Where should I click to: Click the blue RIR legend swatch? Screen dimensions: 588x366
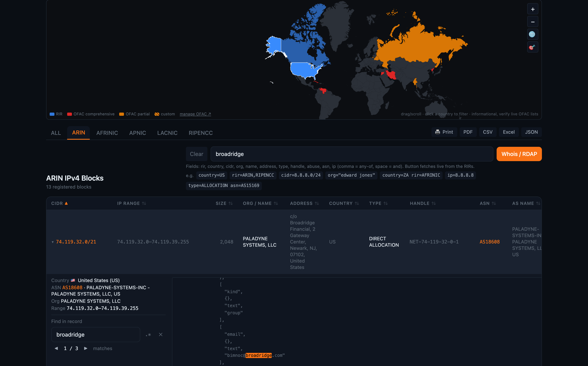pos(52,114)
